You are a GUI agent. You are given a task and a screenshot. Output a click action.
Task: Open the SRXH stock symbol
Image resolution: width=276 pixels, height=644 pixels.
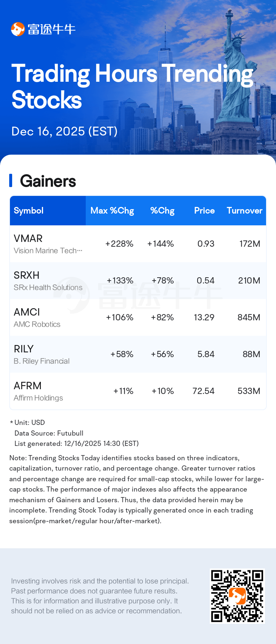pyautogui.click(x=26, y=275)
